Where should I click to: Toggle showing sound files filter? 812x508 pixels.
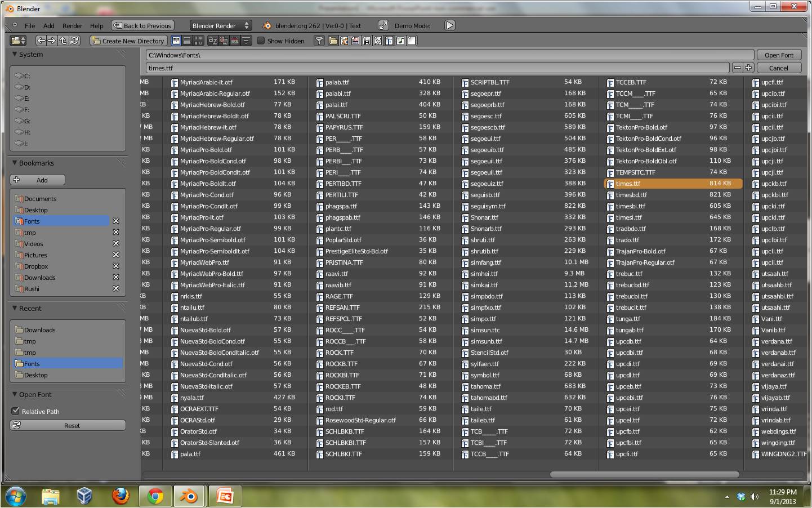click(x=400, y=41)
